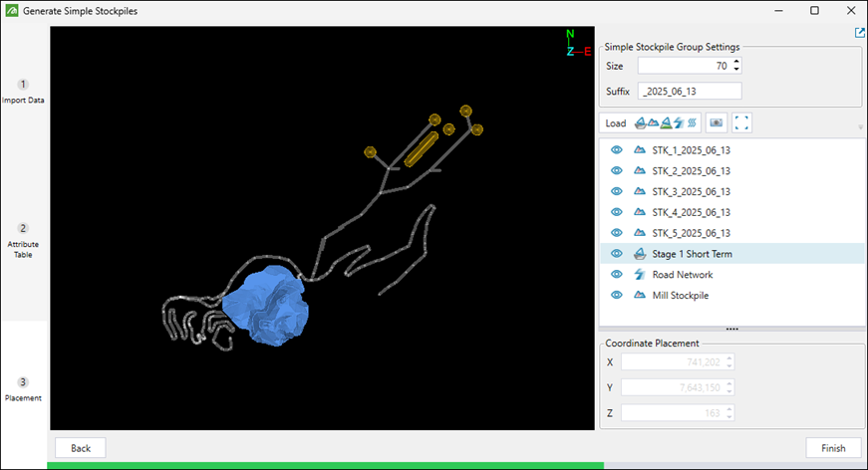868x470 pixels.
Task: Click the long yellow stockpile bar in the viewport
Action: [422, 149]
